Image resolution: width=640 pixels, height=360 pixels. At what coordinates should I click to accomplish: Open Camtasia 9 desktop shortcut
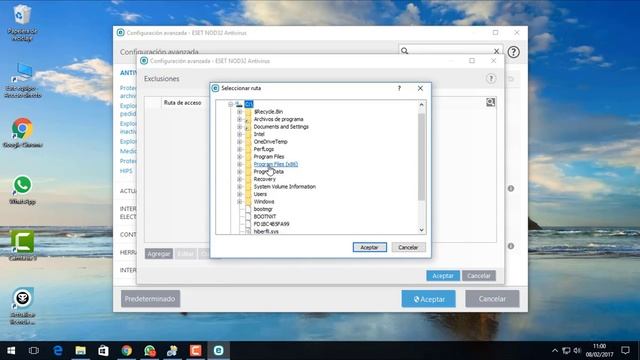coord(22,245)
